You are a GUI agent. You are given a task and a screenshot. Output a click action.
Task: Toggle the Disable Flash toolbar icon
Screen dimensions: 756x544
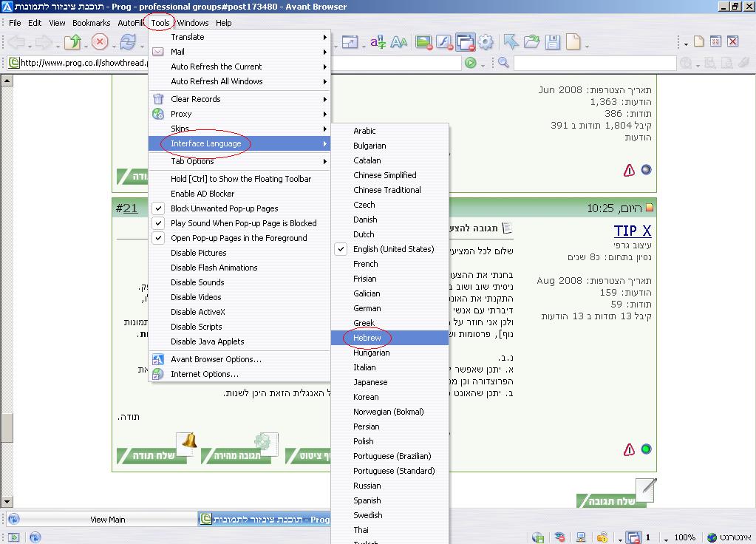445,42
